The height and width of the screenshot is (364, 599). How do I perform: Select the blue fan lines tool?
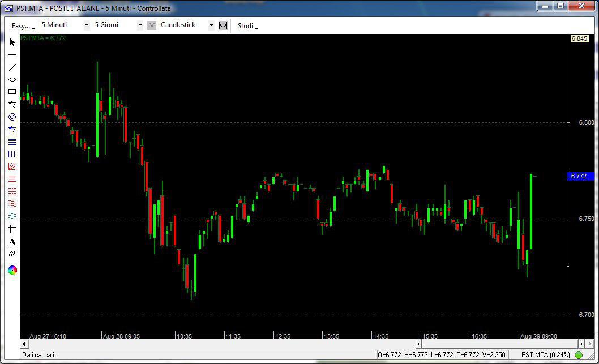click(x=12, y=130)
